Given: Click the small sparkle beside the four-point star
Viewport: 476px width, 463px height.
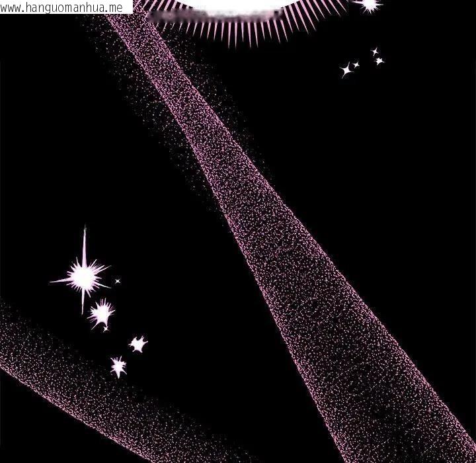Looking at the screenshot, I should click(x=356, y=65).
